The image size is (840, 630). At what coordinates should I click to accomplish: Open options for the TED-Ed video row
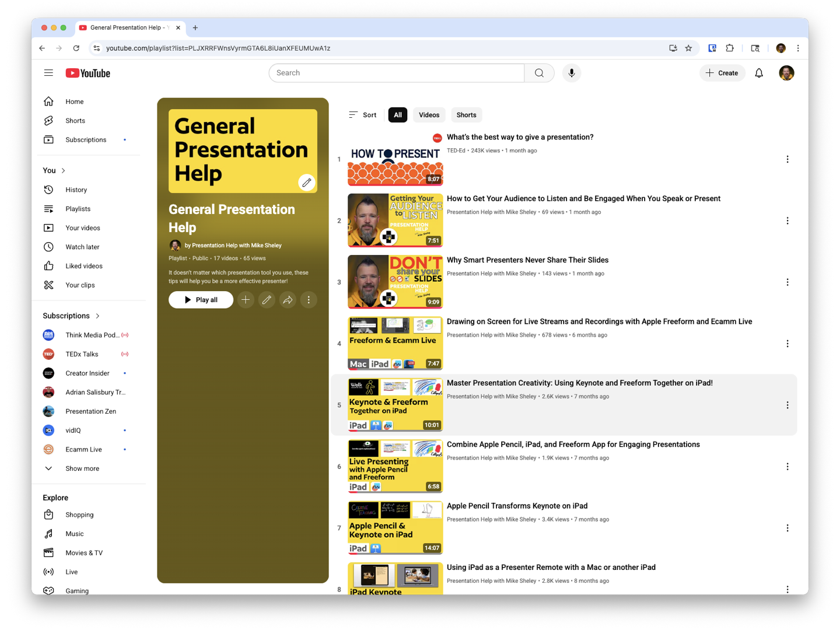pyautogui.click(x=787, y=159)
